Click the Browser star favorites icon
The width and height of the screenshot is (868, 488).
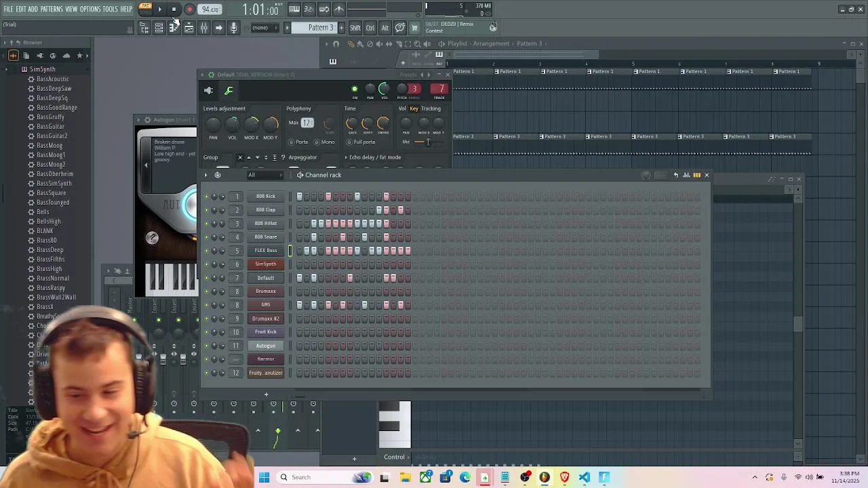79,56
